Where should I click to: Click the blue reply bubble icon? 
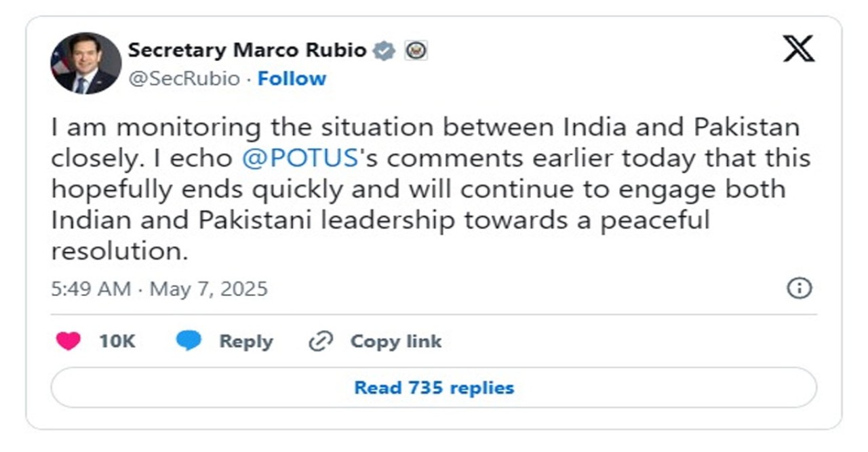click(189, 342)
